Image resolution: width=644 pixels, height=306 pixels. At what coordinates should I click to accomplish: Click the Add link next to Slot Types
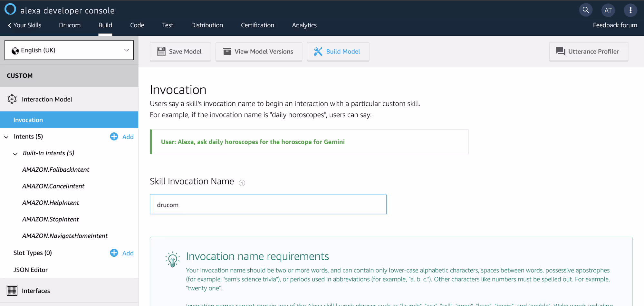tap(128, 253)
